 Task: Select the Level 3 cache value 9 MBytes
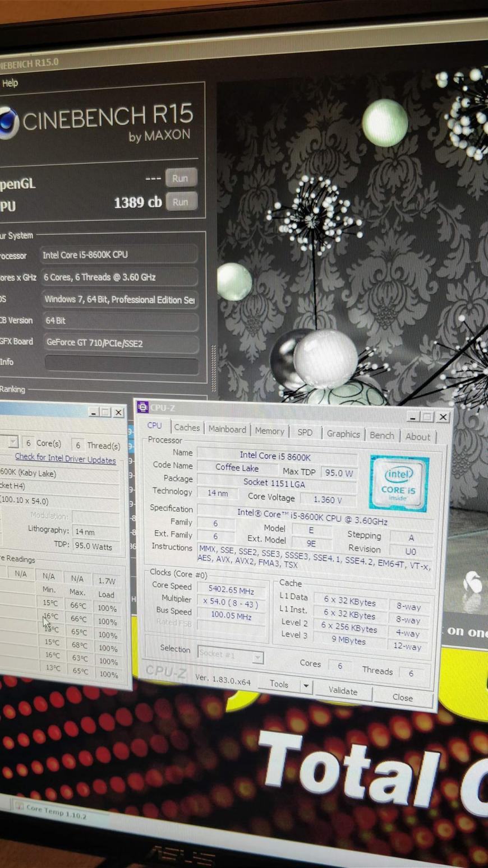[x=348, y=640]
